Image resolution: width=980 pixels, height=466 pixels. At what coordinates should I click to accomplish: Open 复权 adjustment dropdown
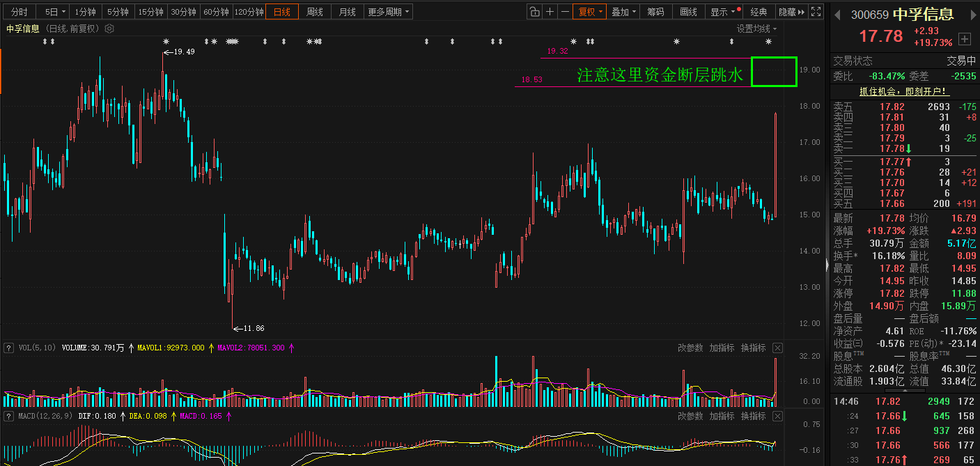(589, 12)
